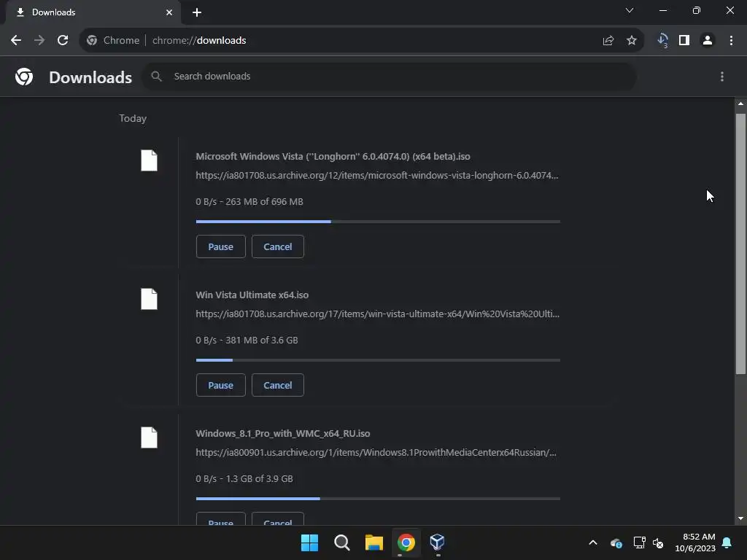
Task: Reload the downloads page
Action: (x=63, y=41)
